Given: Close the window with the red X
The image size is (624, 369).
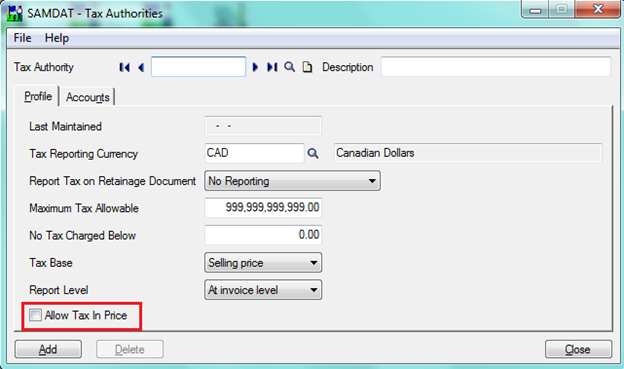Looking at the screenshot, I should click(x=598, y=10).
